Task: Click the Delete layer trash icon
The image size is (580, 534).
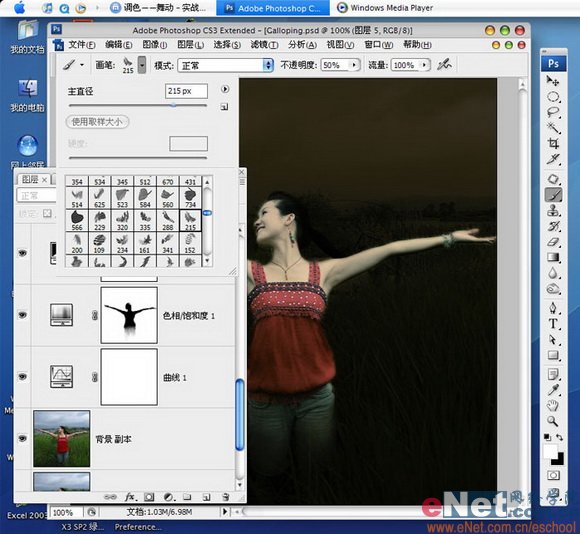Action: (226, 497)
